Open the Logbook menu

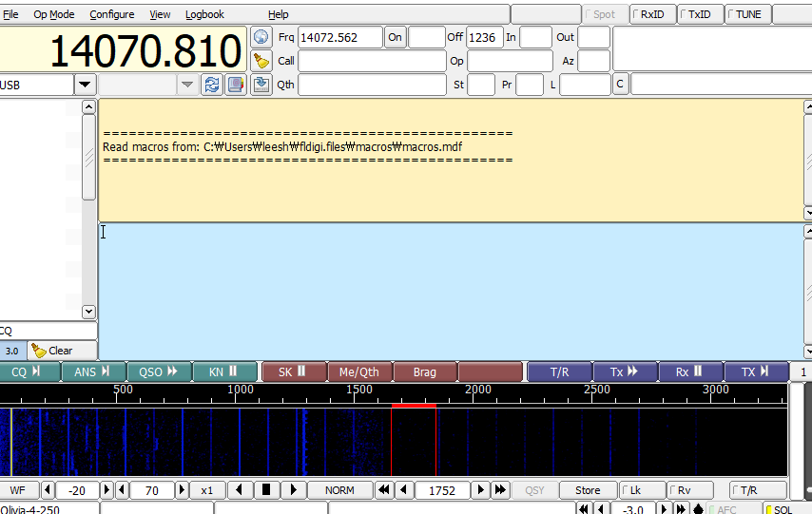pyautogui.click(x=204, y=14)
